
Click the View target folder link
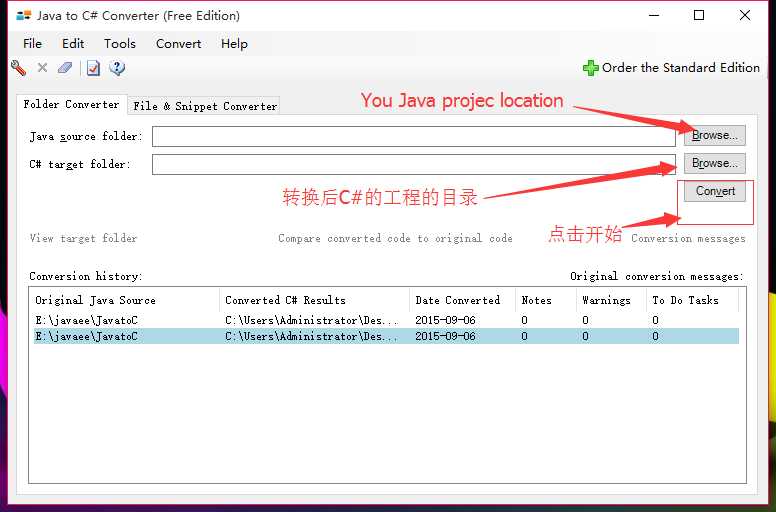click(x=83, y=238)
